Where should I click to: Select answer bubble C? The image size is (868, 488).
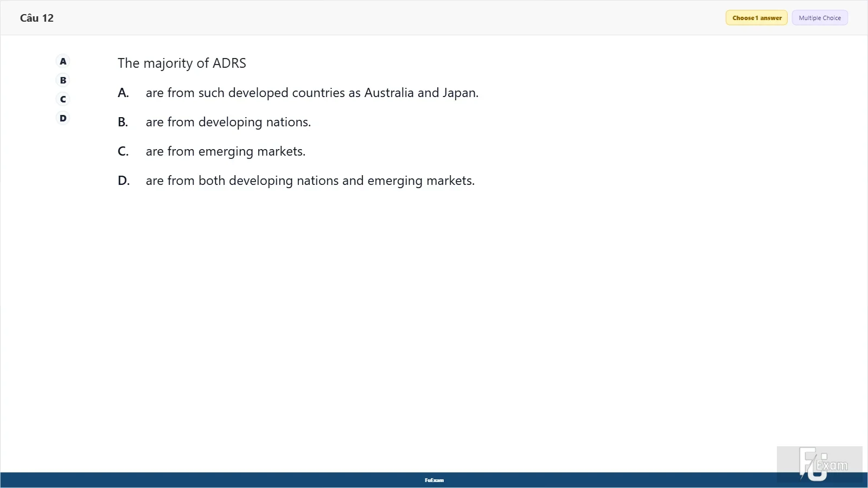(63, 99)
